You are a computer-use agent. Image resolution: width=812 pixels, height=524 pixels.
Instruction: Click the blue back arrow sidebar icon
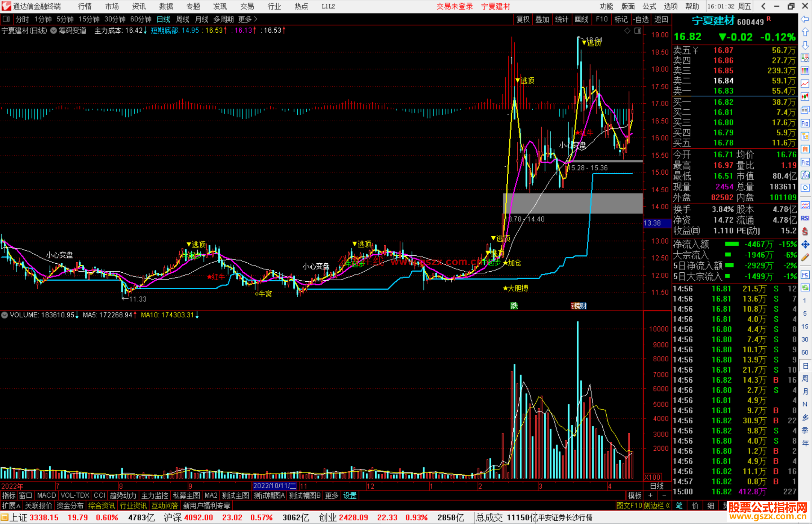tap(805, 19)
